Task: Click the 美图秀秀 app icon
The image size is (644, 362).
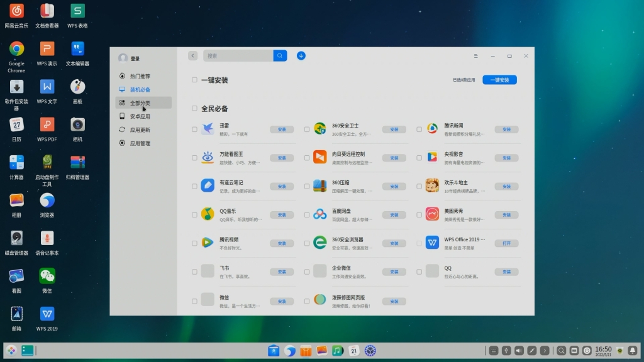Action: [432, 214]
